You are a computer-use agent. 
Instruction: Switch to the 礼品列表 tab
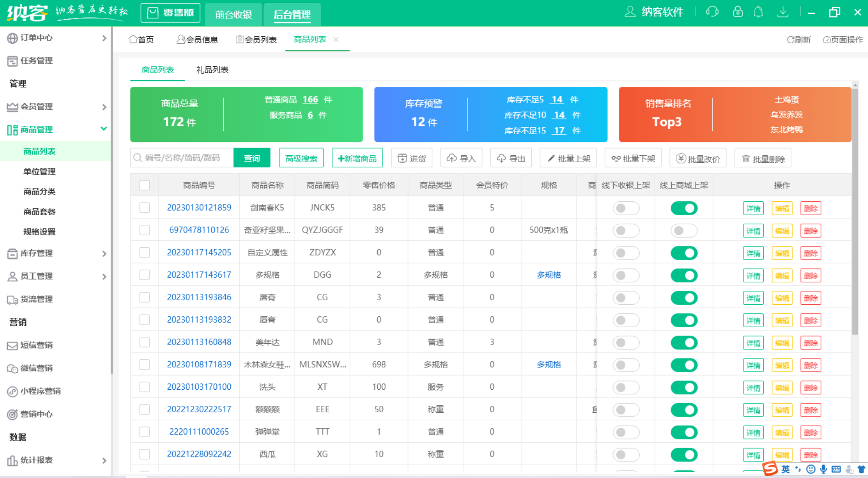212,70
